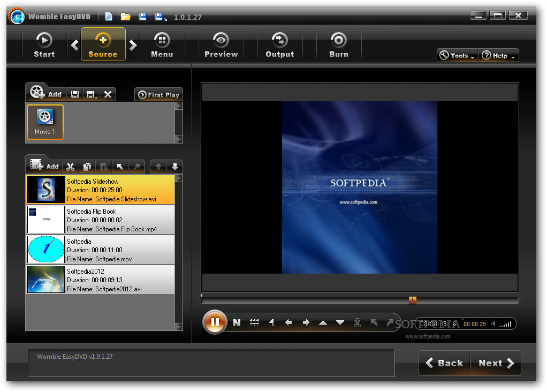Click the N playback control icon
The width and height of the screenshot is (547, 392).
click(x=237, y=322)
